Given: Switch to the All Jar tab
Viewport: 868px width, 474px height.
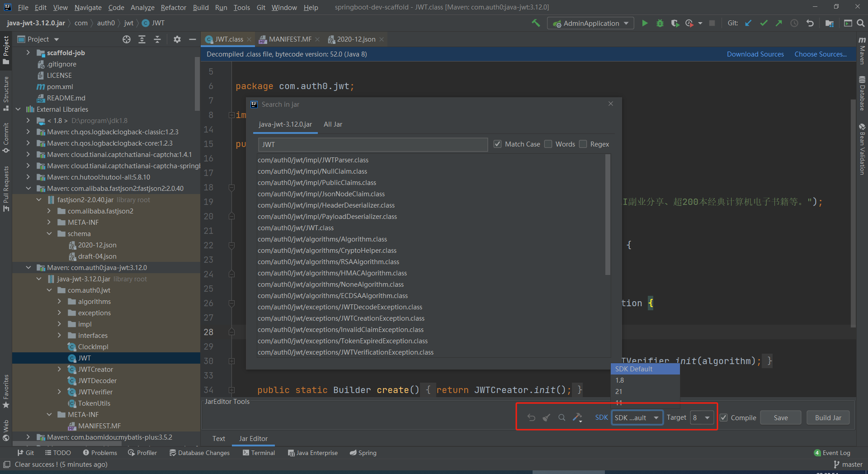Looking at the screenshot, I should click(333, 124).
